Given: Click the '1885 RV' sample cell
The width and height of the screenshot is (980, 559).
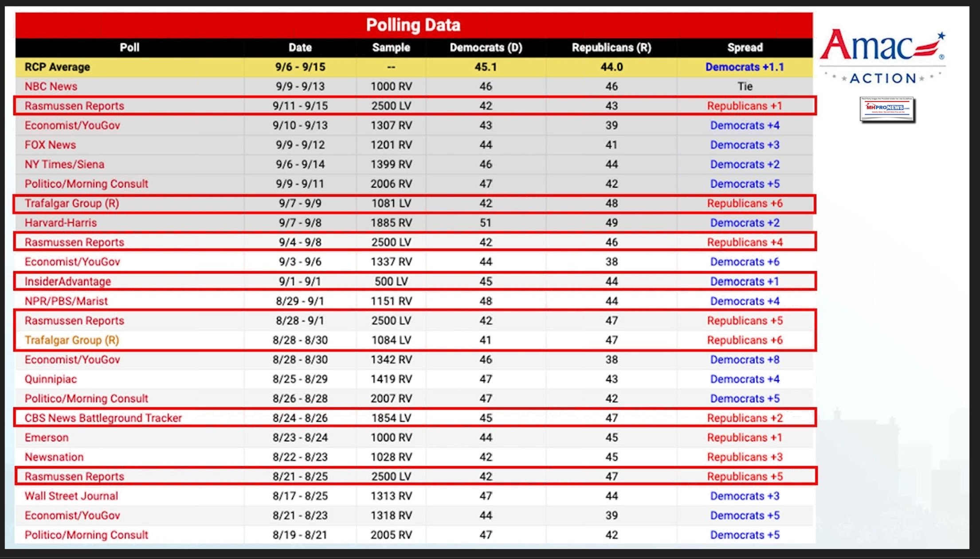Looking at the screenshot, I should [x=391, y=223].
